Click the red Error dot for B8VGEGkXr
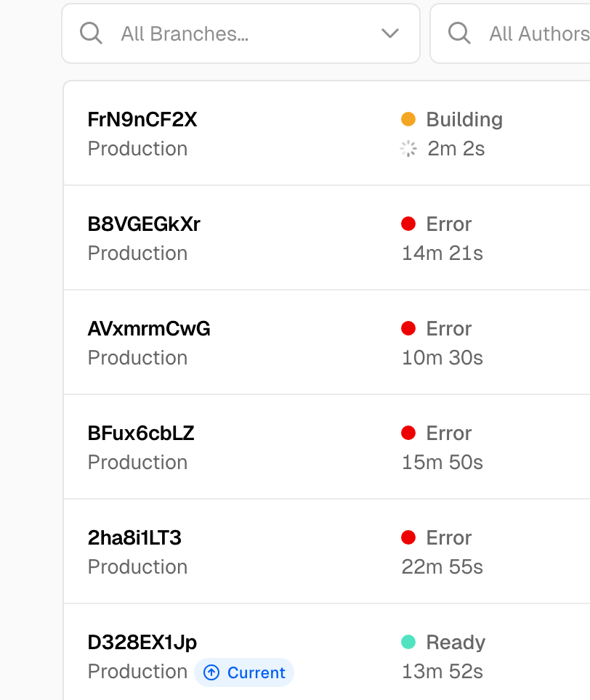The image size is (590, 700). (x=408, y=224)
